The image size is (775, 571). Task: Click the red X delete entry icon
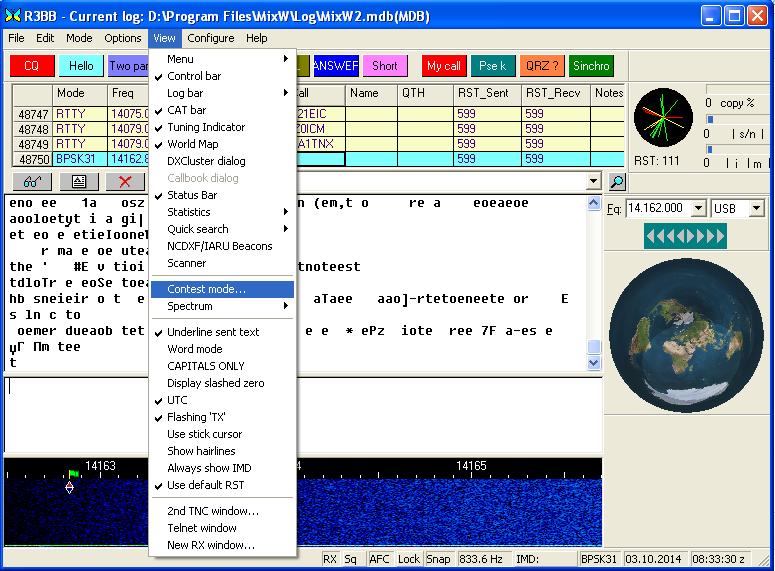click(x=125, y=181)
